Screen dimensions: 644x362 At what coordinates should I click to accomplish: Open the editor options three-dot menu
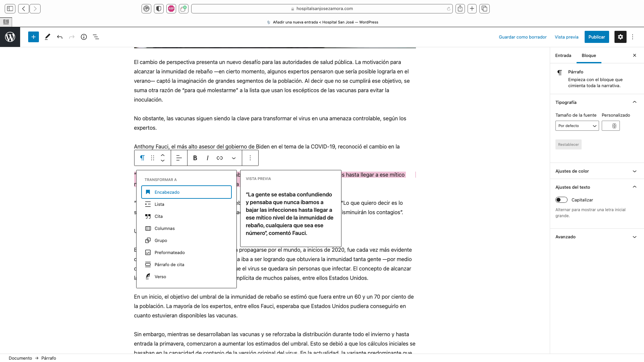tap(633, 37)
